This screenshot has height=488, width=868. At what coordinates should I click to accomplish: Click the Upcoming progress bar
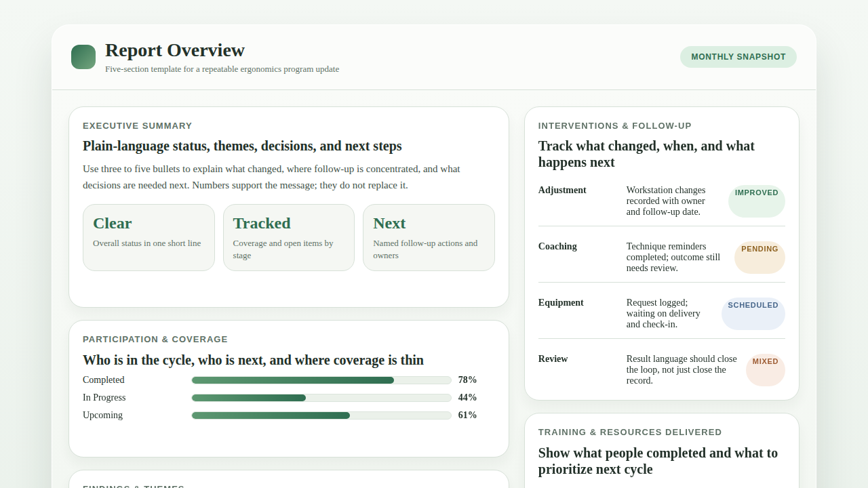coord(321,415)
